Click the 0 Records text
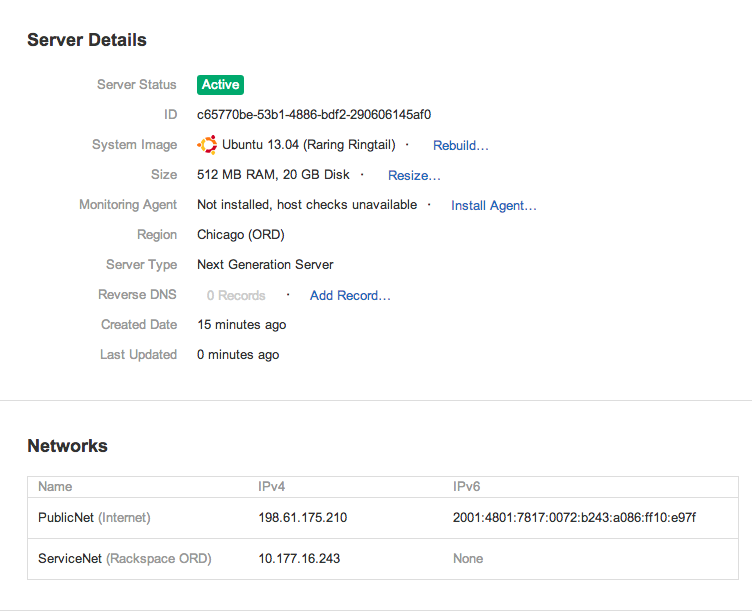 236,295
